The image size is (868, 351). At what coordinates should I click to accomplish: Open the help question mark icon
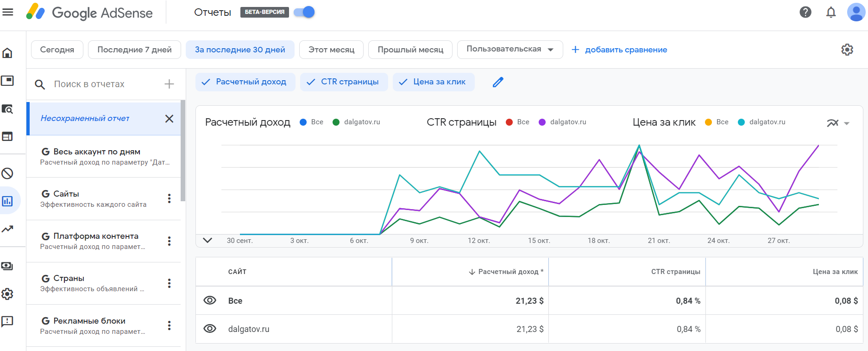pyautogui.click(x=805, y=12)
